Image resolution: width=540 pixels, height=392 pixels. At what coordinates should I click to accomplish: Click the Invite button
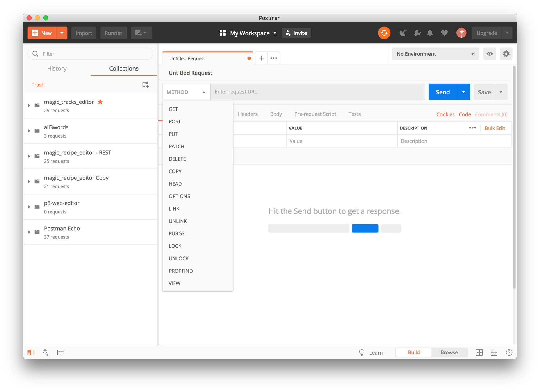[x=296, y=33]
